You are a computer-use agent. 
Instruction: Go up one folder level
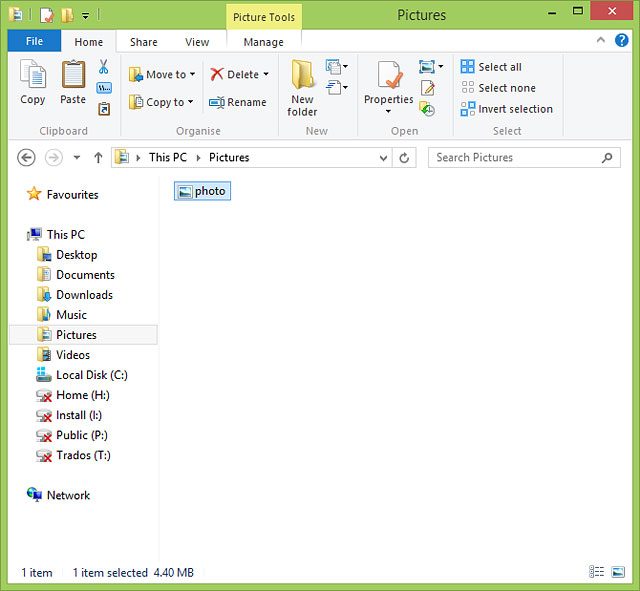[98, 158]
